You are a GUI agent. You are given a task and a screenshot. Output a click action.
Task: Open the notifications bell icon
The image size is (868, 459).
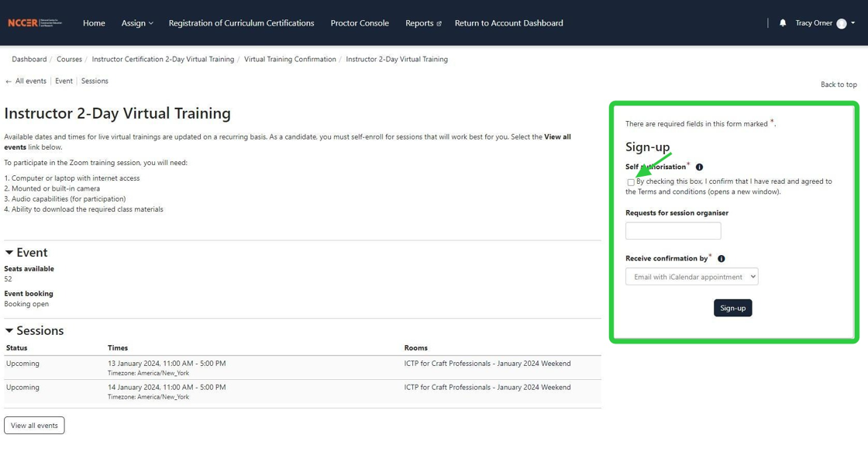click(783, 22)
